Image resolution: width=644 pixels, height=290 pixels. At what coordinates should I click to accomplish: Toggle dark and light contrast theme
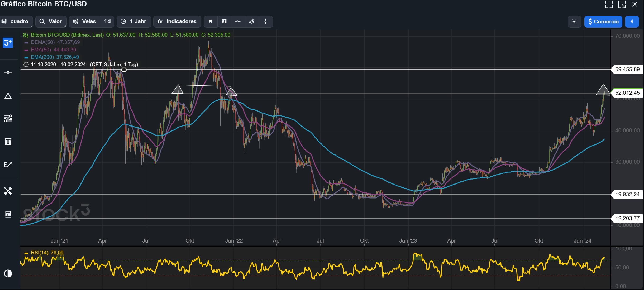(x=8, y=273)
